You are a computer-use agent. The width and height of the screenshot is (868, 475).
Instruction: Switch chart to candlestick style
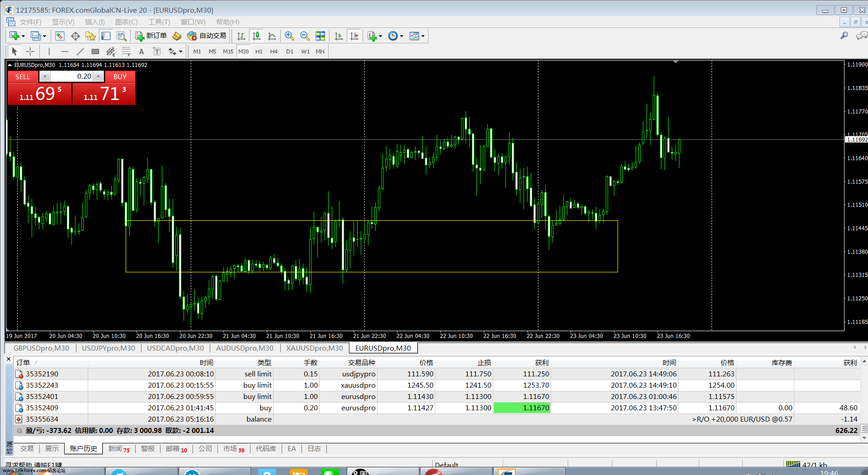256,36
